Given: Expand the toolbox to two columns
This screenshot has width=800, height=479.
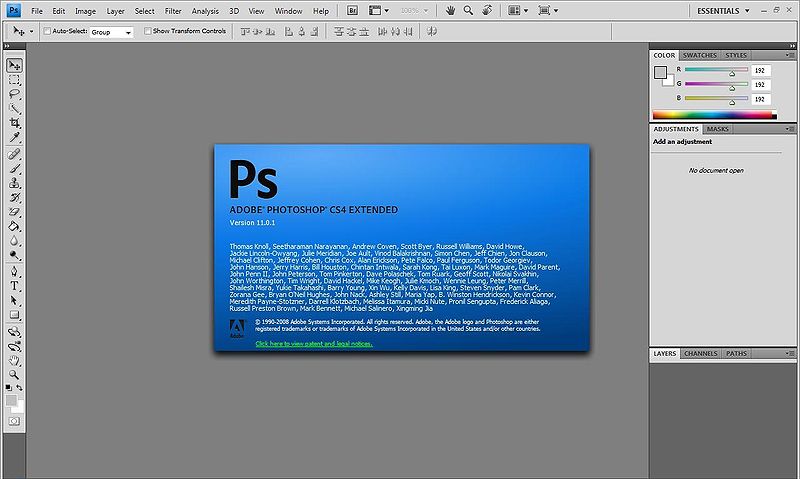Looking at the screenshot, I should coord(7,46).
